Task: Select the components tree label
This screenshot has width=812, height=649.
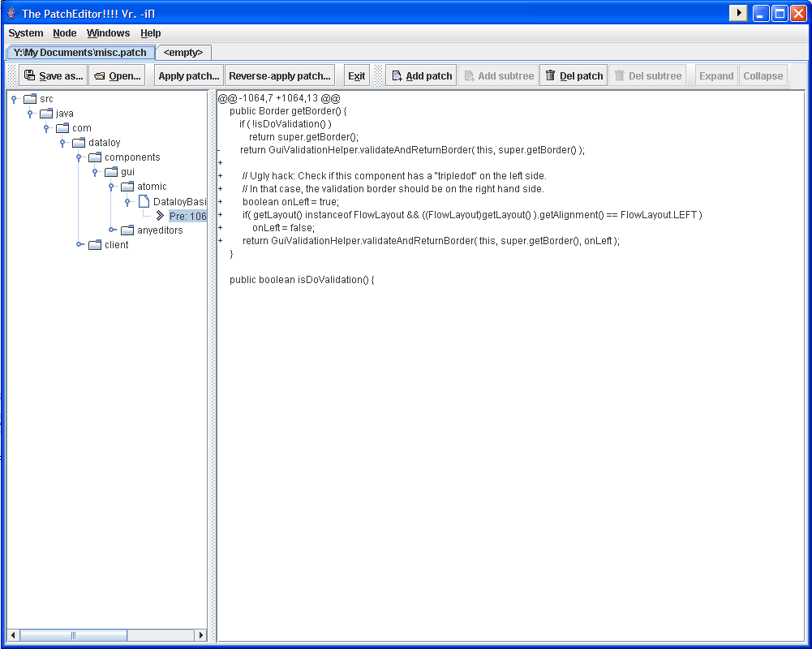Action: coord(132,157)
